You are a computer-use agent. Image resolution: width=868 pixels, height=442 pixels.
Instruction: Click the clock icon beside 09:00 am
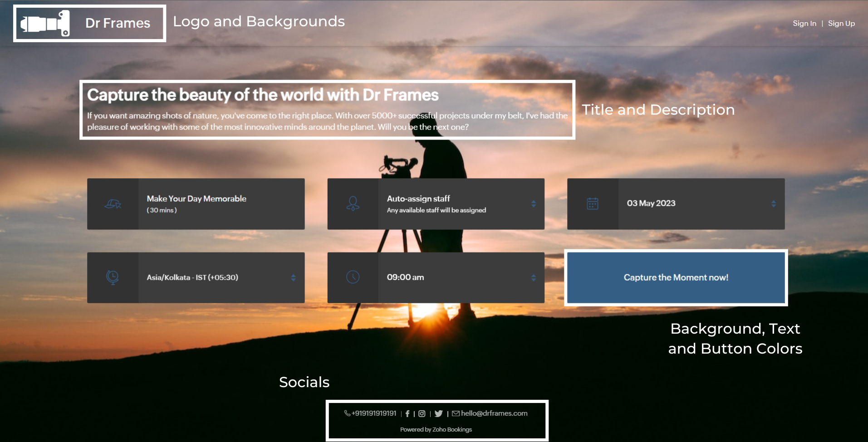353,277
